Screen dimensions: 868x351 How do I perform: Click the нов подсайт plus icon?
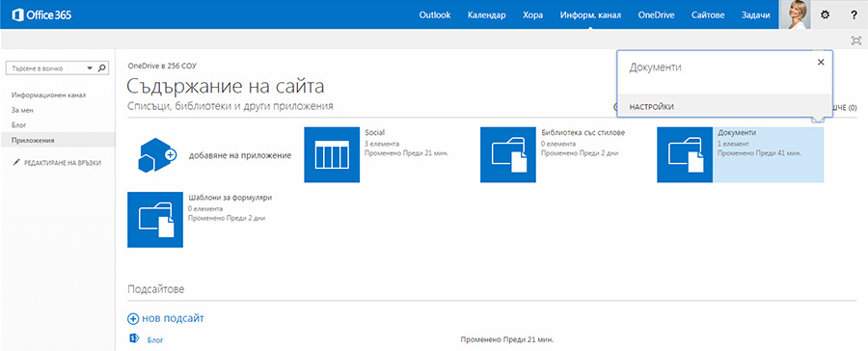tap(133, 319)
